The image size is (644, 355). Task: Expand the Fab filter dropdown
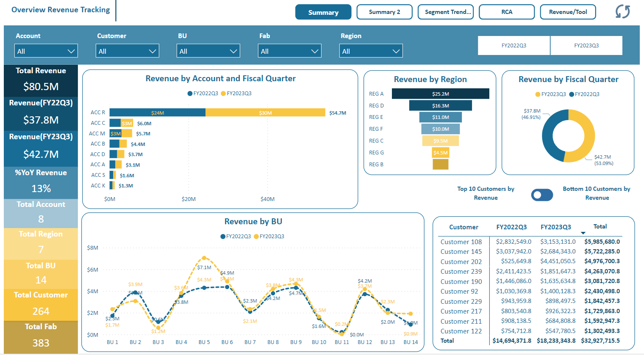pos(290,51)
